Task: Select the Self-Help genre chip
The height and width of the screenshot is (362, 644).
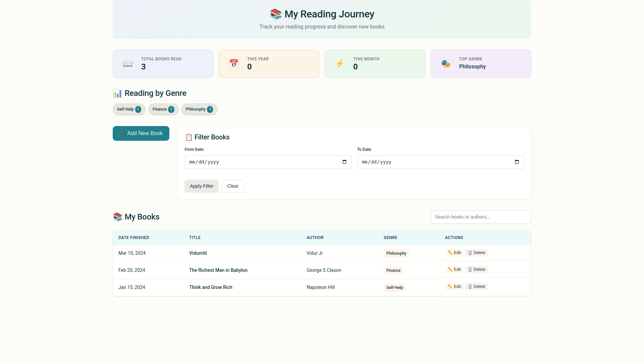Action: pyautogui.click(x=129, y=109)
